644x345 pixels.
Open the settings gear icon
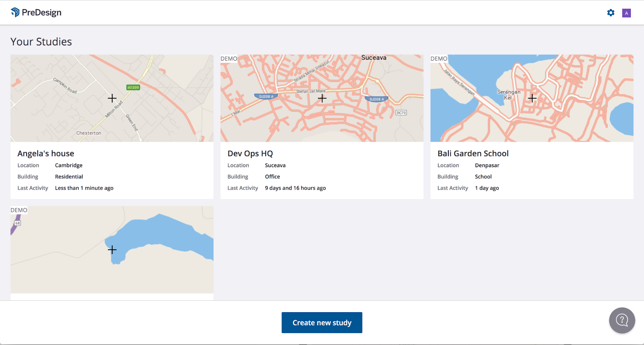pos(610,13)
